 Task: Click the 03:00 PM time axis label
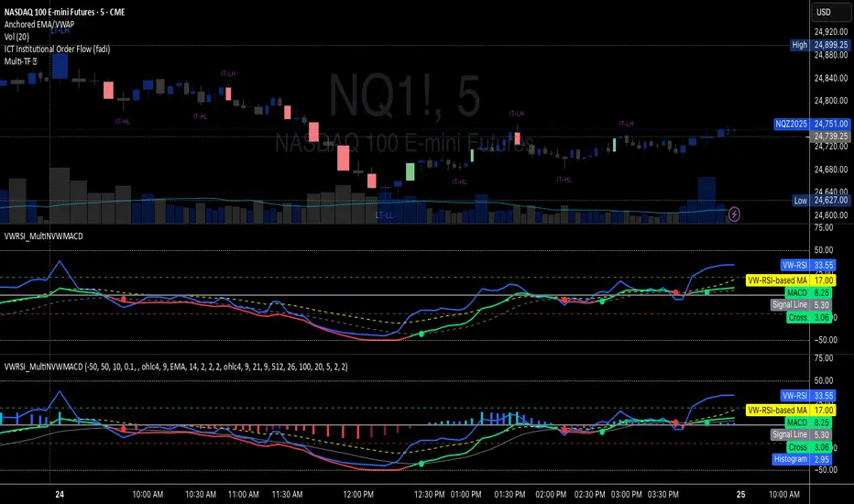tap(627, 494)
